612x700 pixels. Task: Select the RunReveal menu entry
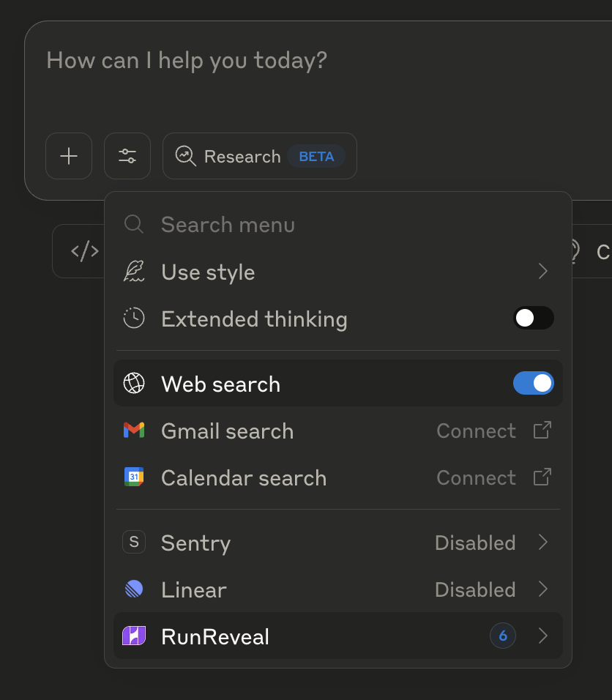[x=215, y=636]
